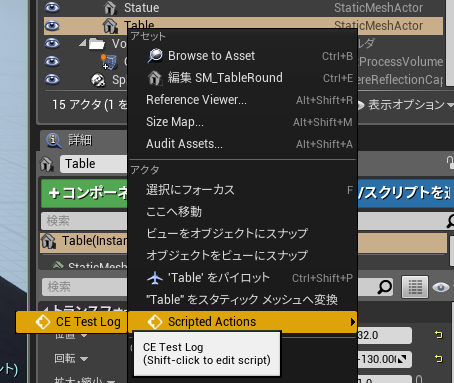Open Reference Viewer... from context menu
Viewport: 454px width, 383px height.
click(243, 100)
